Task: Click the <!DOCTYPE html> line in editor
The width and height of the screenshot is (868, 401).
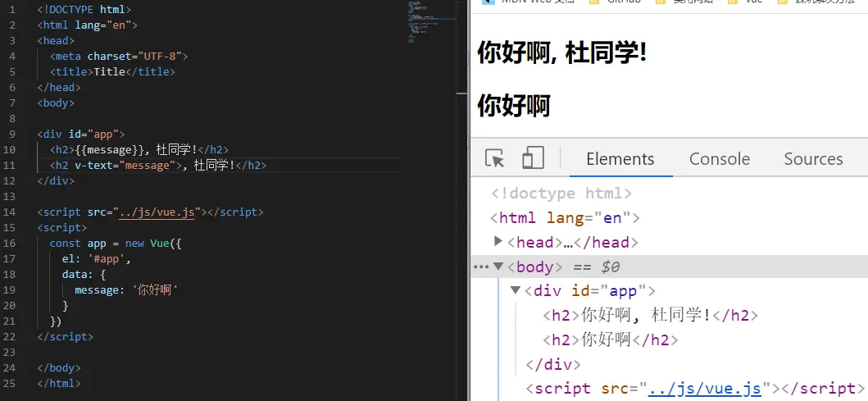Action: click(x=84, y=9)
